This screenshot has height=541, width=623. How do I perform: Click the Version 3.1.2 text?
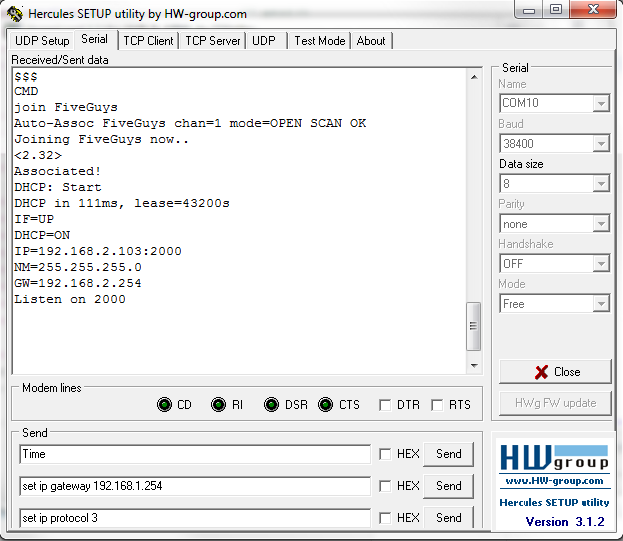pos(565,521)
